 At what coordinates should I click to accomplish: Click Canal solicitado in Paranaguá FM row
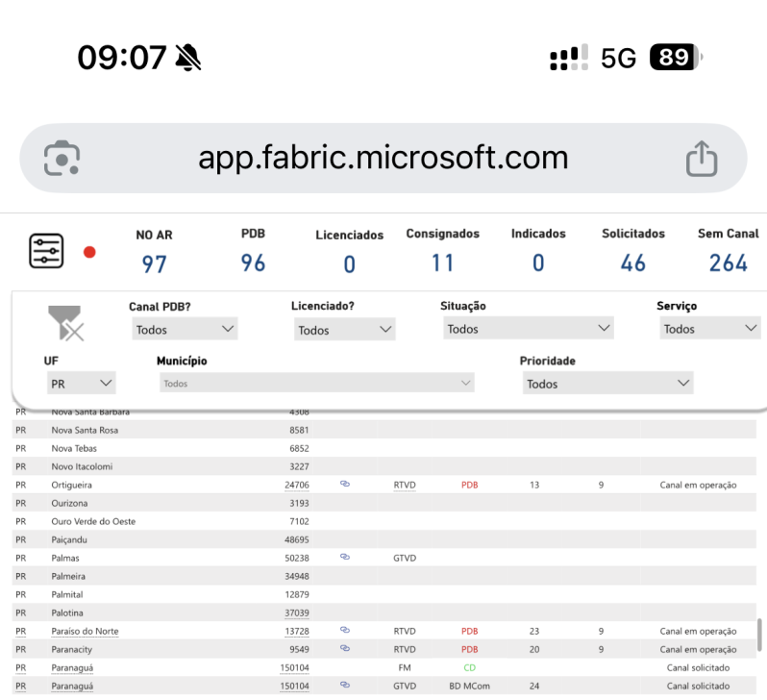pyautogui.click(x=698, y=667)
